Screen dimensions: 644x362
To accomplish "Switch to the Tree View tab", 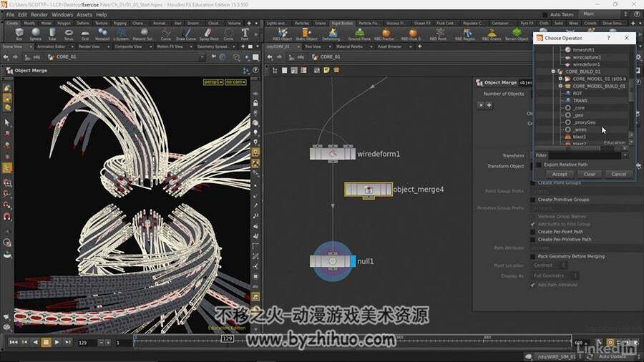I will coord(313,47).
